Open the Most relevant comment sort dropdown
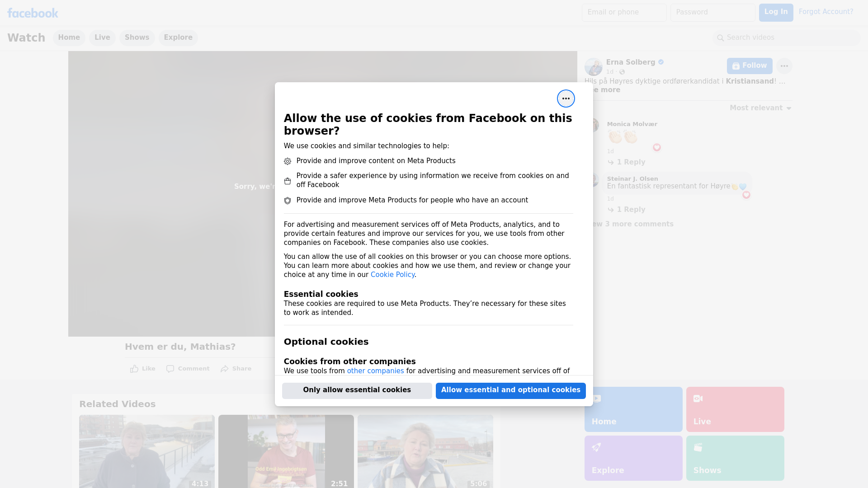The height and width of the screenshot is (488, 868). [760, 108]
